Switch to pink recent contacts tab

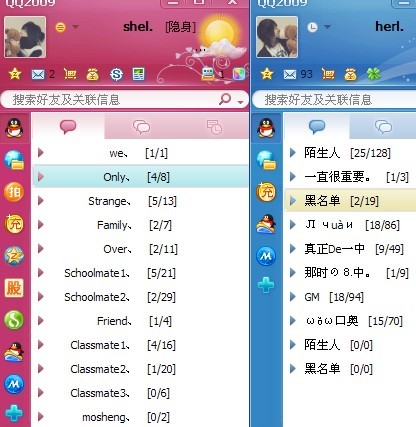point(214,127)
